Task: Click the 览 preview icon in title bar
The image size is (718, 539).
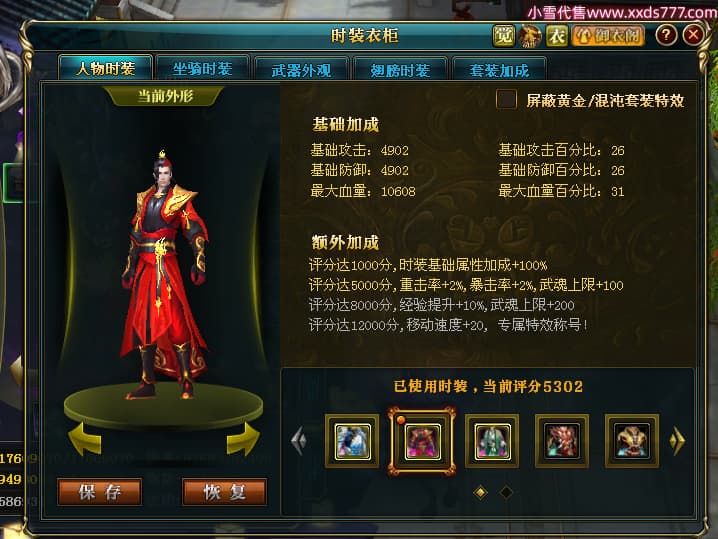Action: click(504, 36)
